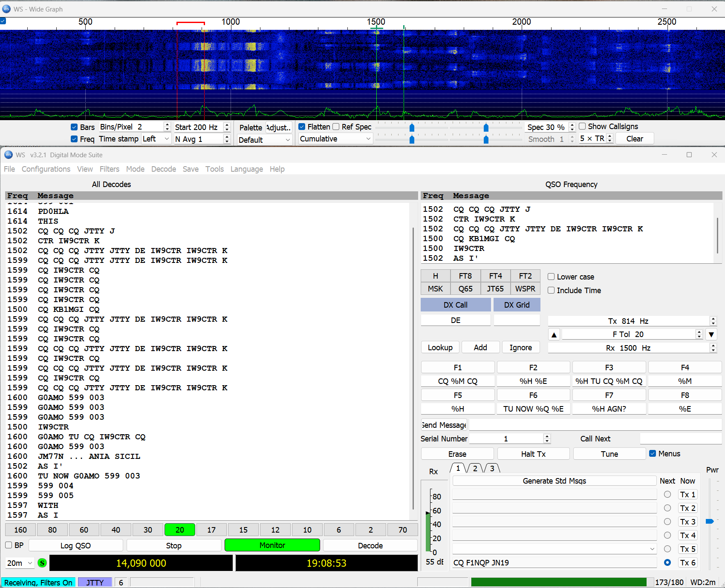725x588 pixels.
Task: Switch to tab 3 of messages
Action: coord(492,468)
